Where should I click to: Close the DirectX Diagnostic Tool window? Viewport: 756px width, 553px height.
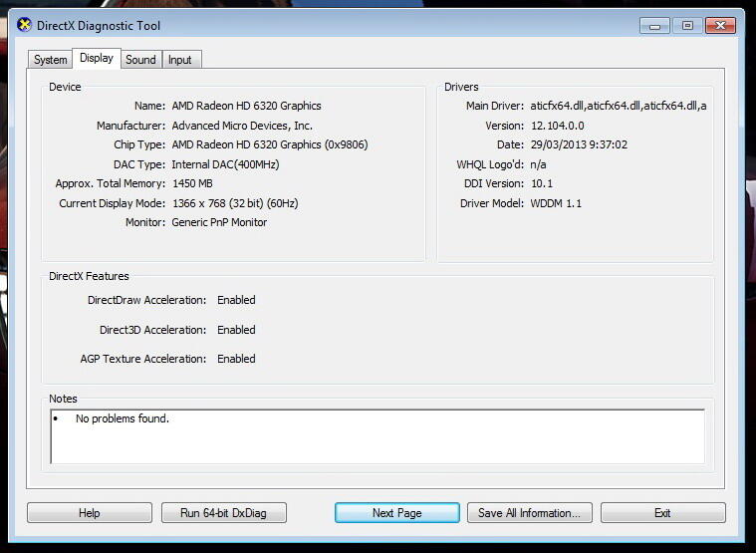[720, 26]
